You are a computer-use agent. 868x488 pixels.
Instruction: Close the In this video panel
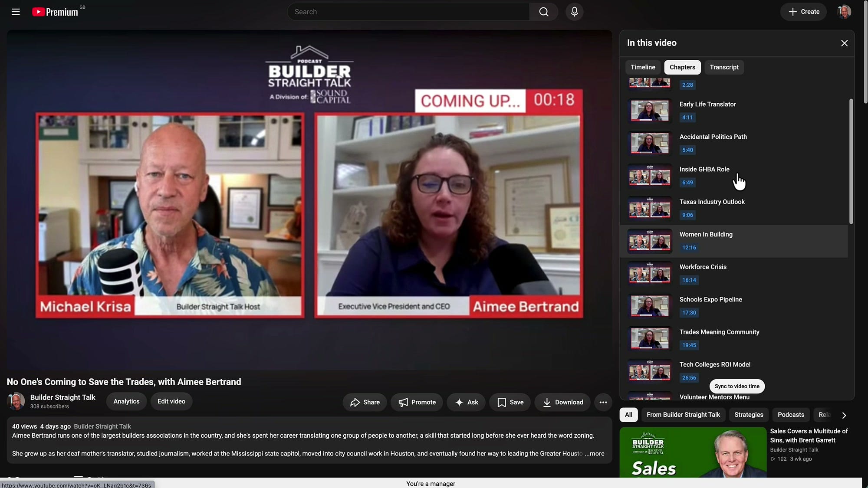tap(844, 43)
